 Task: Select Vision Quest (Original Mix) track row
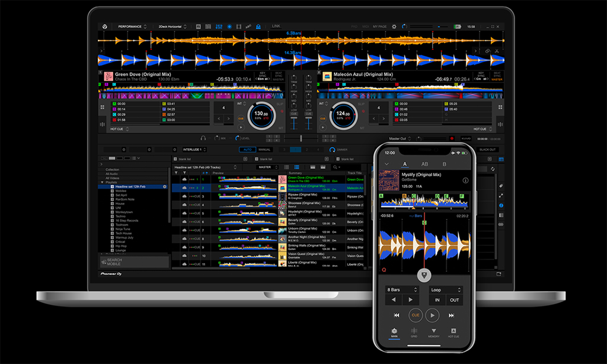pos(268,256)
